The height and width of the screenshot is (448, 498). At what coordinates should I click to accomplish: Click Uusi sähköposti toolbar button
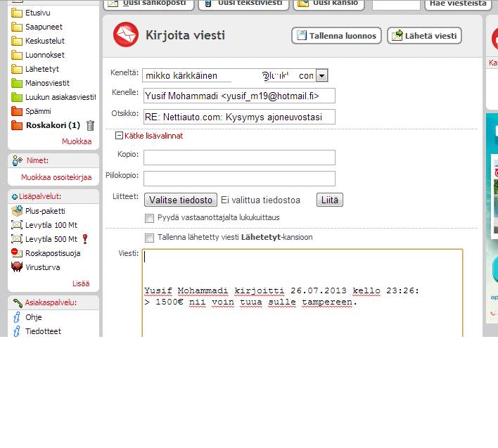[x=148, y=4]
